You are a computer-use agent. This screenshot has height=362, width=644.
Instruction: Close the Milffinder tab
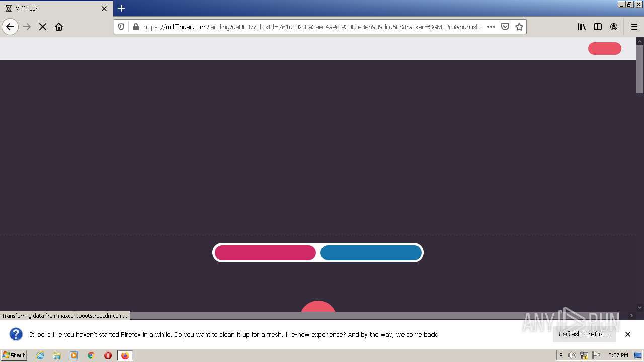tap(104, 9)
